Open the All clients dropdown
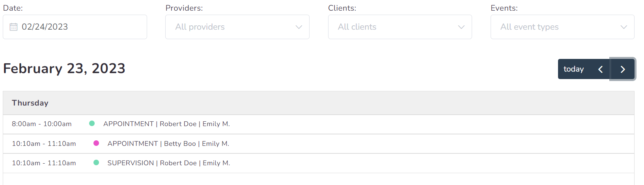This screenshot has height=185, width=644. (399, 27)
